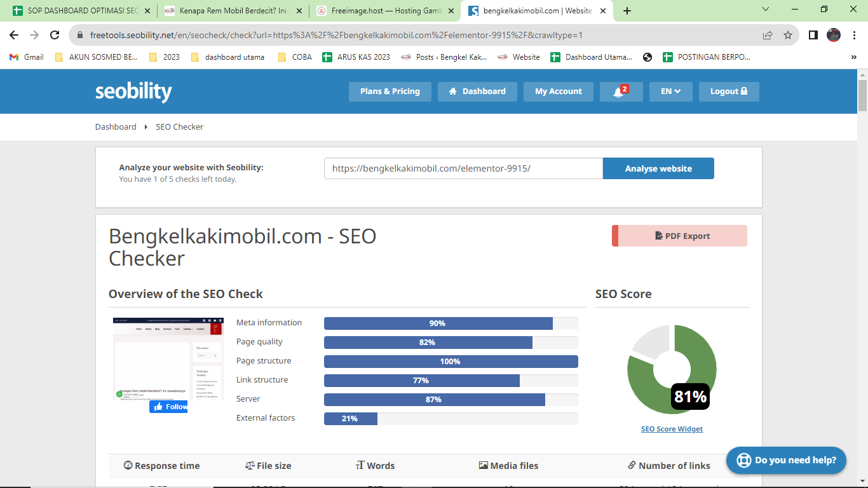Open SEO Score Widget link

tap(672, 429)
